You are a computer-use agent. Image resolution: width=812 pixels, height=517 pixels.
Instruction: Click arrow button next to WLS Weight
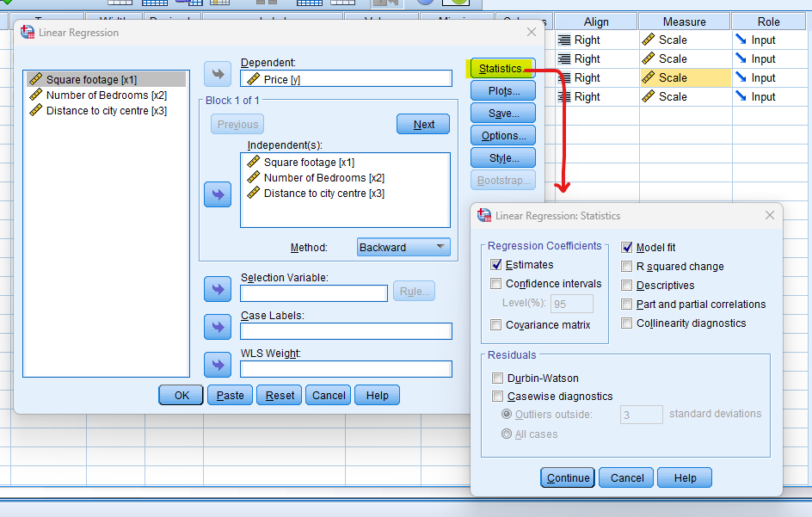[218, 365]
